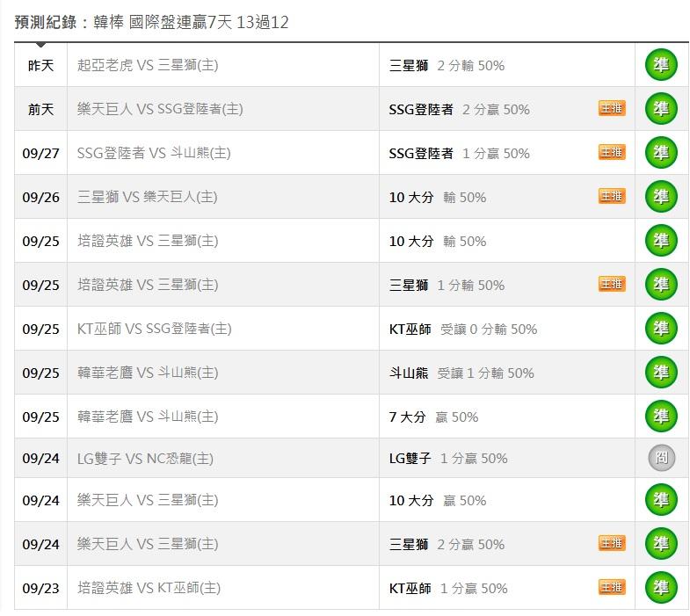Select the KT巫師 VS SSG登陸者(主) match
Image resolution: width=690 pixels, height=616 pixels.
pos(155,329)
